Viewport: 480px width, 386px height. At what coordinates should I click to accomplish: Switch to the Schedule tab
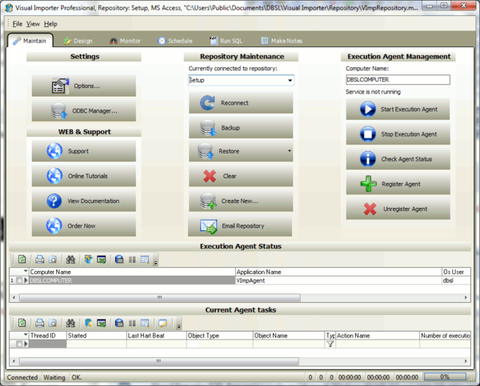175,41
